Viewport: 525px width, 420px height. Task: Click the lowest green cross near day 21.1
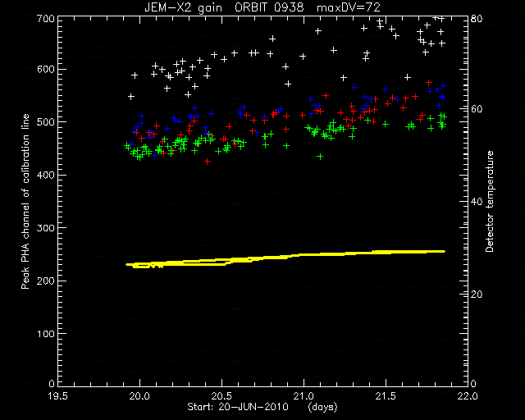(320, 157)
